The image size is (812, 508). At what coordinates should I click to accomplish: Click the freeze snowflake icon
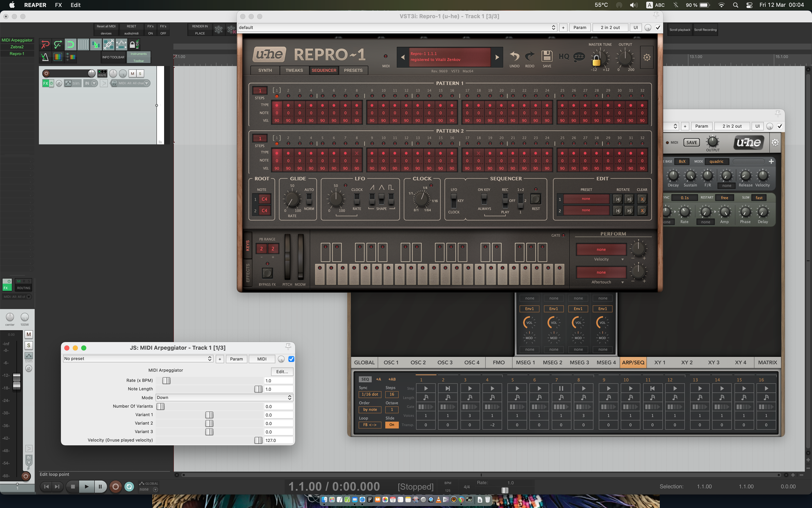[x=219, y=30]
